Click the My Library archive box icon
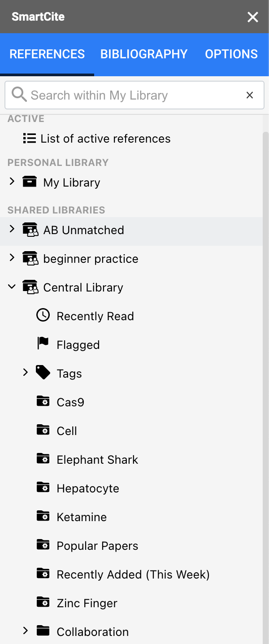 click(30, 182)
